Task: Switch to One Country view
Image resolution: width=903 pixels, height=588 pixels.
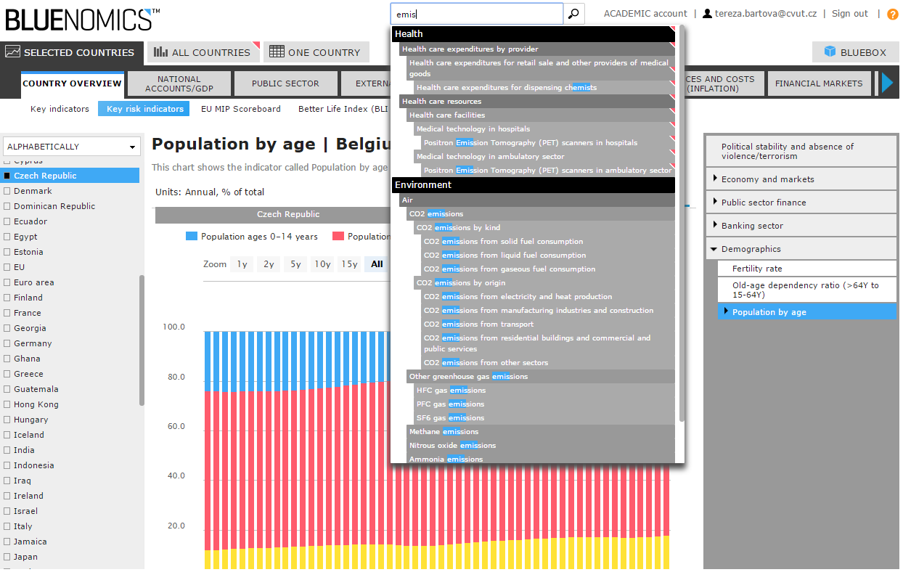Action: [316, 52]
